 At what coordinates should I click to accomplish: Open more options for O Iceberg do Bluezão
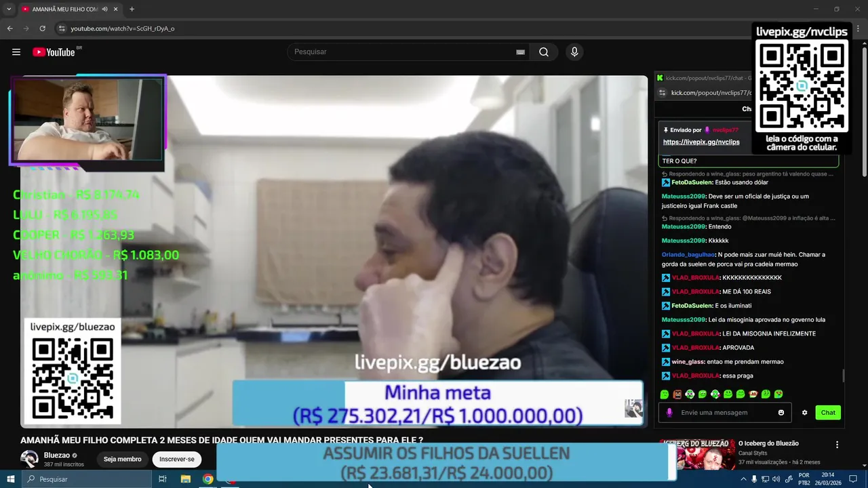(837, 445)
